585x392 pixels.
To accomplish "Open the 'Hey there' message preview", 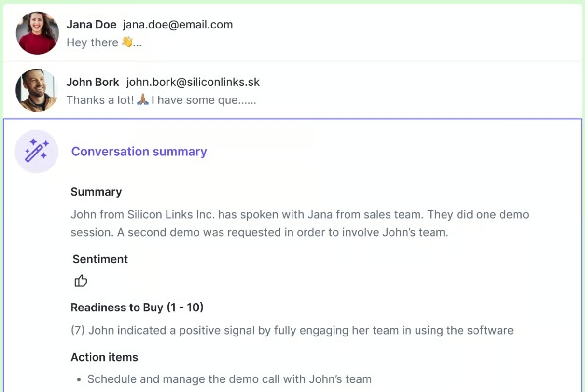I will (x=104, y=42).
